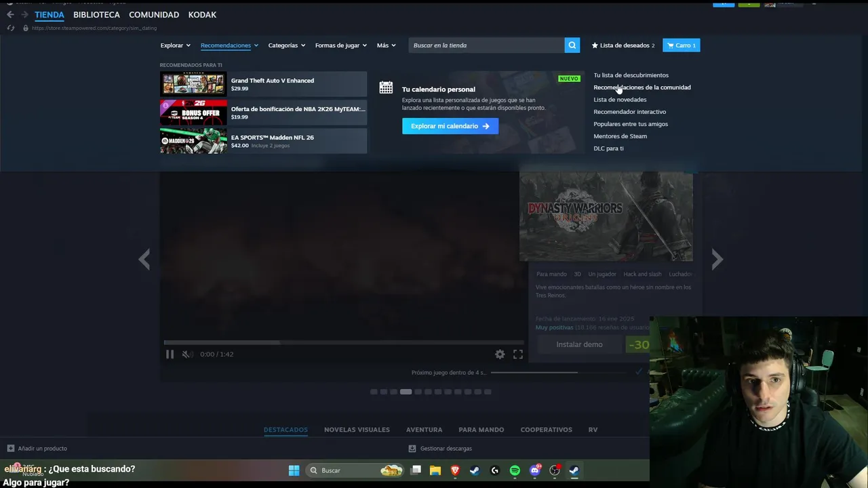Open Tu lista de descubrimientos
Image resolution: width=868 pixels, height=488 pixels.
(631, 75)
